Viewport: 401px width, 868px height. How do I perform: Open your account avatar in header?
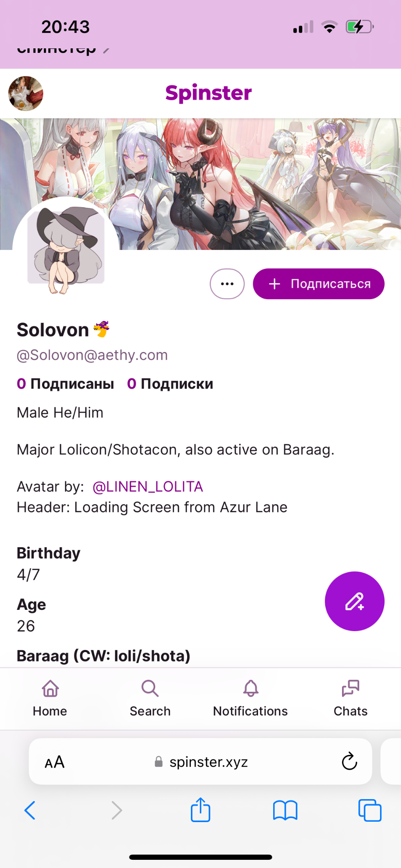coord(26,93)
